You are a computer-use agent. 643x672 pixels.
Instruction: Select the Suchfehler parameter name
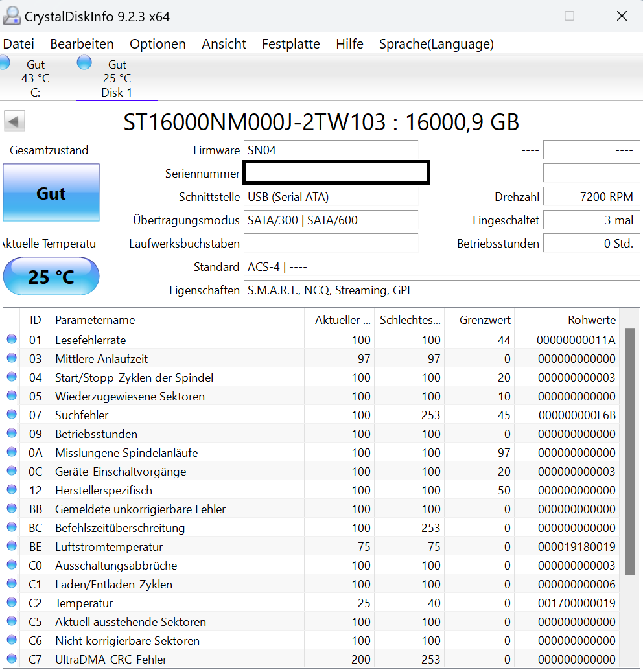click(82, 415)
